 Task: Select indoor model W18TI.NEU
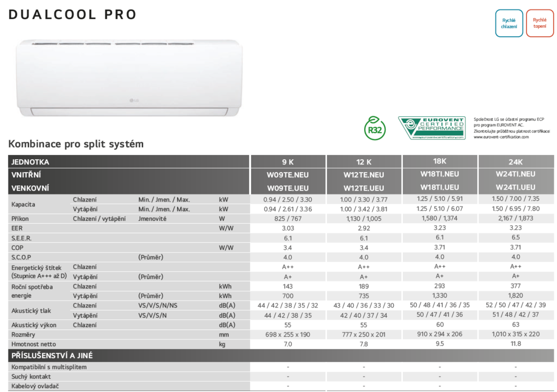[x=440, y=174]
